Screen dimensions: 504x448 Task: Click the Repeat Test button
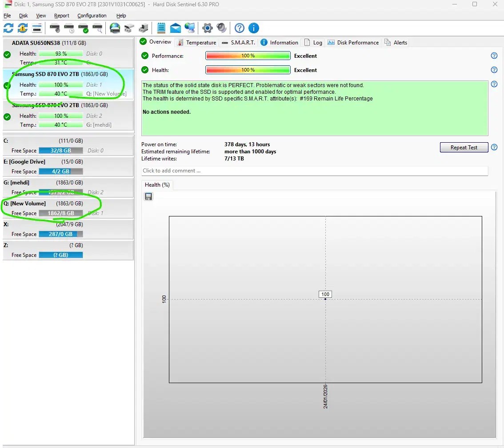click(x=464, y=148)
